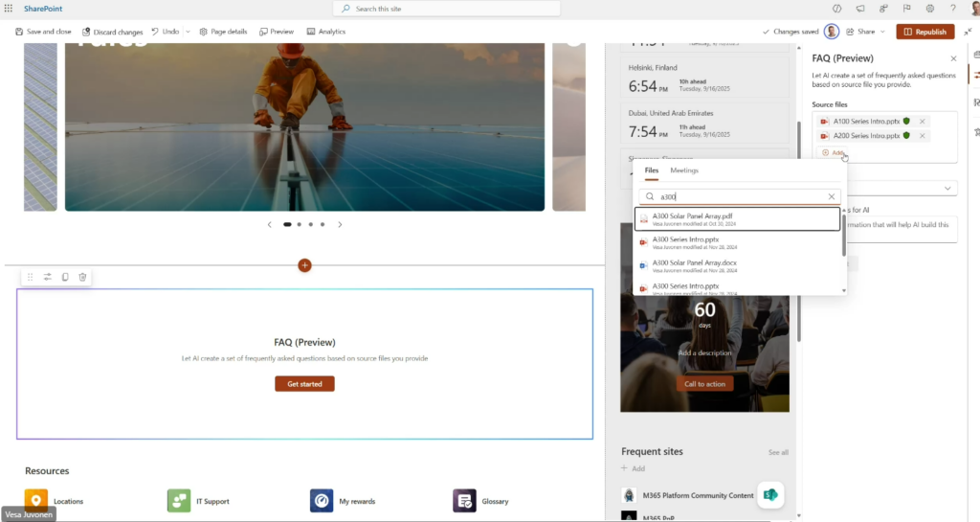Click Add under Frequent sites

[634, 468]
